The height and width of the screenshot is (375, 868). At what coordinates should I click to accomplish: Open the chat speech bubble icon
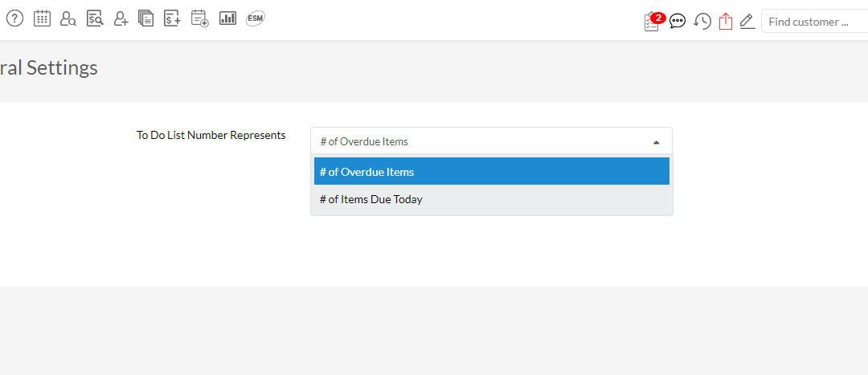678,22
